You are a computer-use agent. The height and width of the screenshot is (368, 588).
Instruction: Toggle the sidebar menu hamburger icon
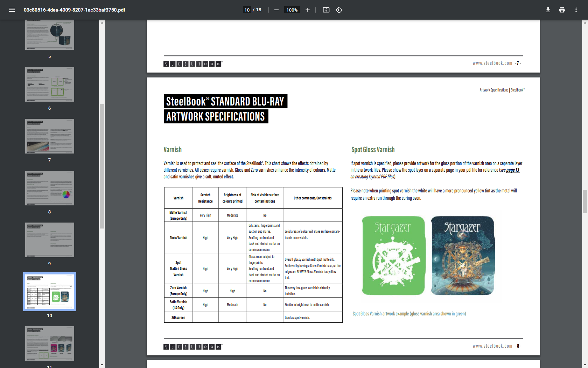coord(12,10)
